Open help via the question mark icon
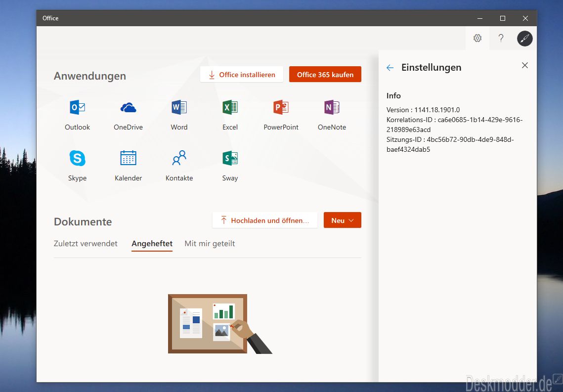563x392 pixels. (501, 38)
